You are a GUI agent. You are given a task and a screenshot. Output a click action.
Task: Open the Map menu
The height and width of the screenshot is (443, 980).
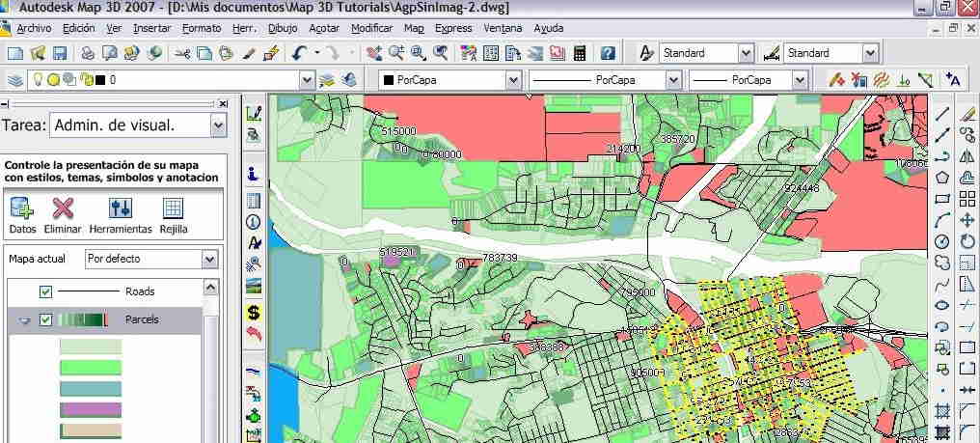(x=414, y=29)
